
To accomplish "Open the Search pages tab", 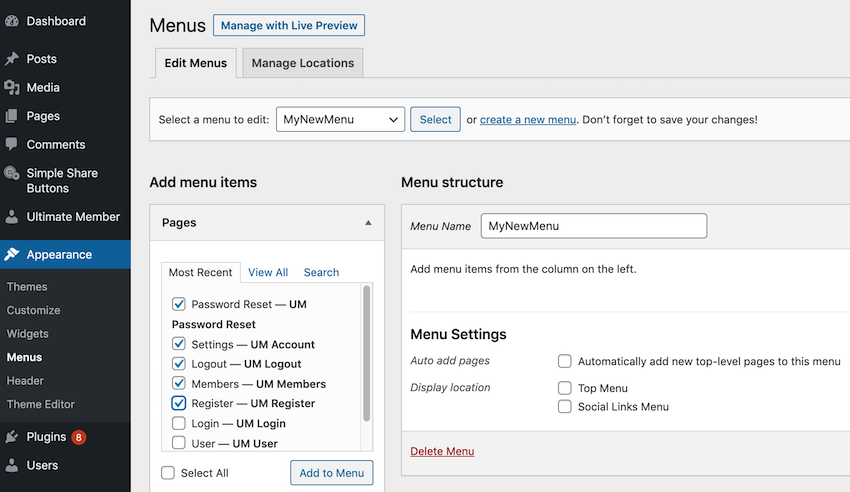I will [321, 273].
